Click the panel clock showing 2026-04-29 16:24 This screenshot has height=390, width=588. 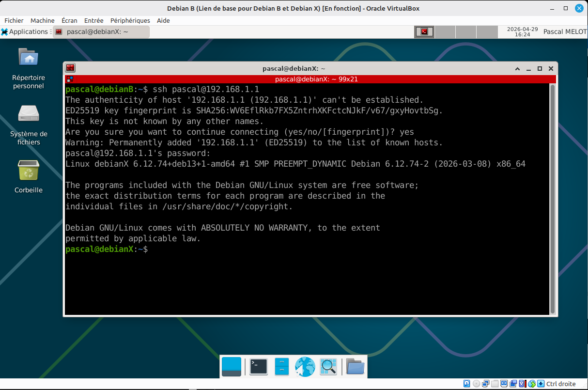point(522,31)
